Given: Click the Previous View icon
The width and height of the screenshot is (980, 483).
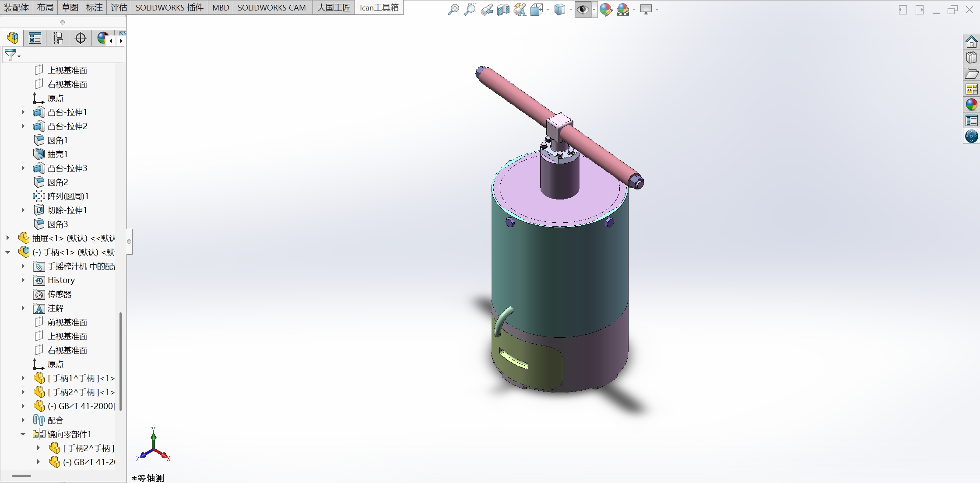Looking at the screenshot, I should [x=486, y=10].
